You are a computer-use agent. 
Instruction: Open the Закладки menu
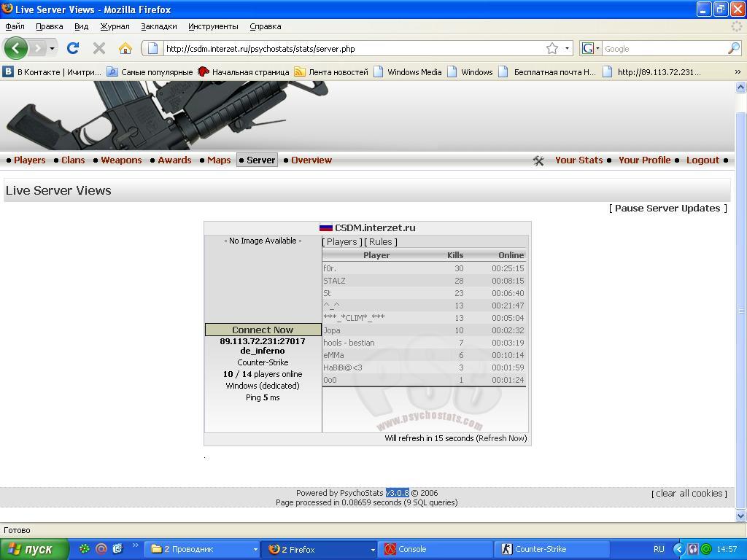point(158,26)
